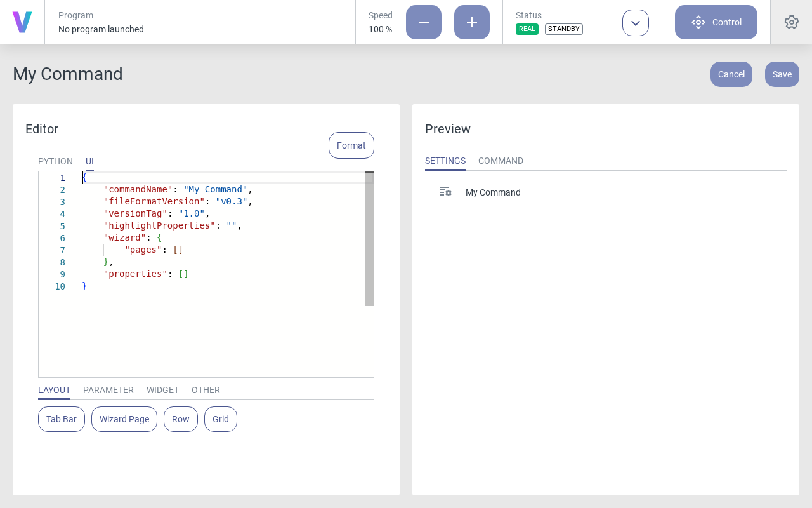The image size is (812, 508).
Task: Open the Control panel button
Action: pos(716,22)
